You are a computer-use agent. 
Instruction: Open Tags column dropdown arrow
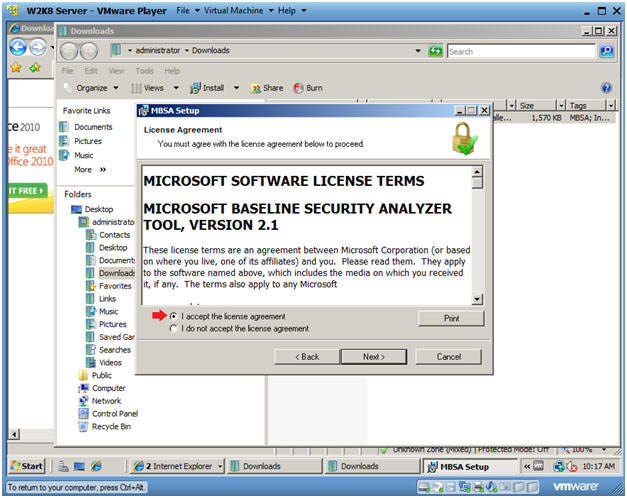coord(611,106)
